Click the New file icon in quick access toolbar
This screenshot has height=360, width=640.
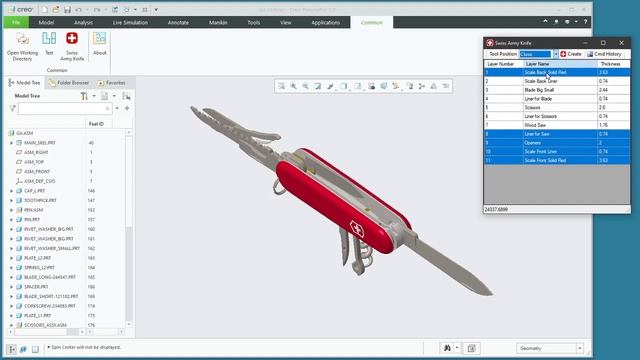click(x=44, y=9)
